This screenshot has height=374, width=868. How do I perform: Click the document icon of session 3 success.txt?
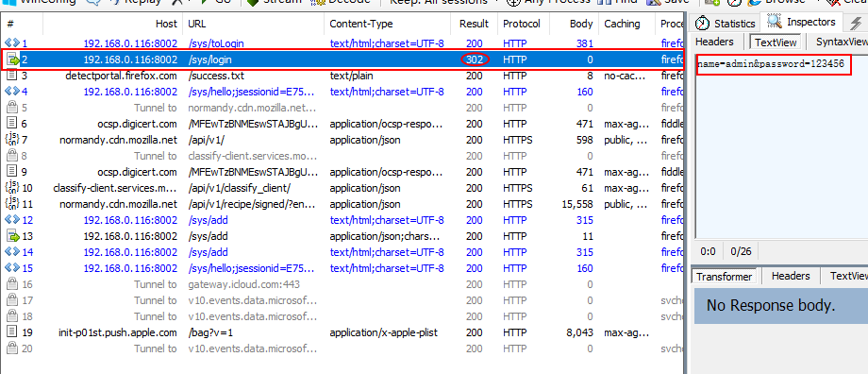[11, 76]
